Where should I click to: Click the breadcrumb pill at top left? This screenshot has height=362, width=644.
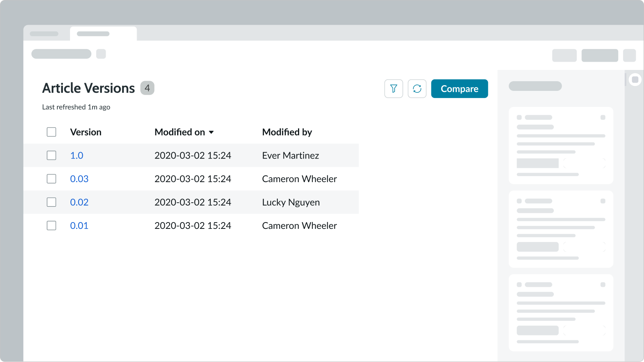(61, 54)
